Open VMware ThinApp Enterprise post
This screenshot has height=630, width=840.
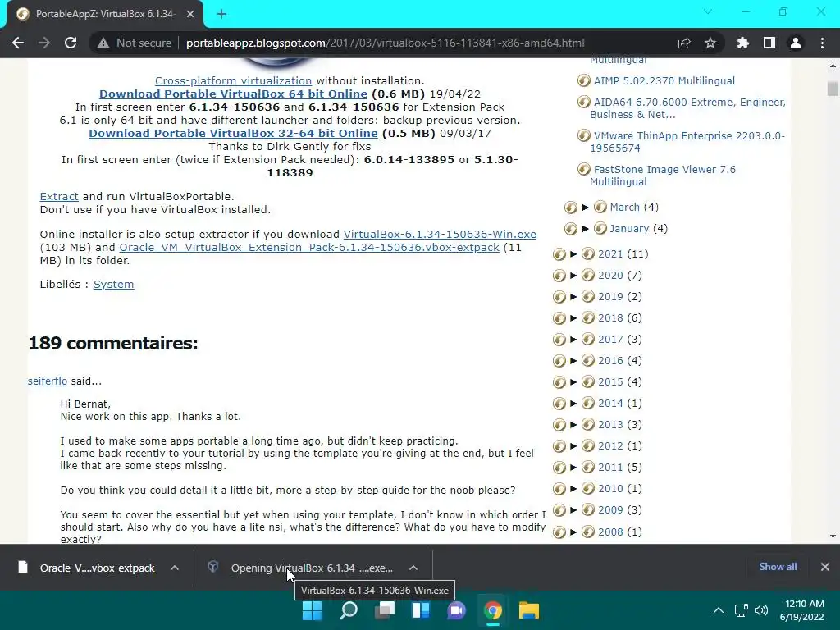tap(687, 142)
